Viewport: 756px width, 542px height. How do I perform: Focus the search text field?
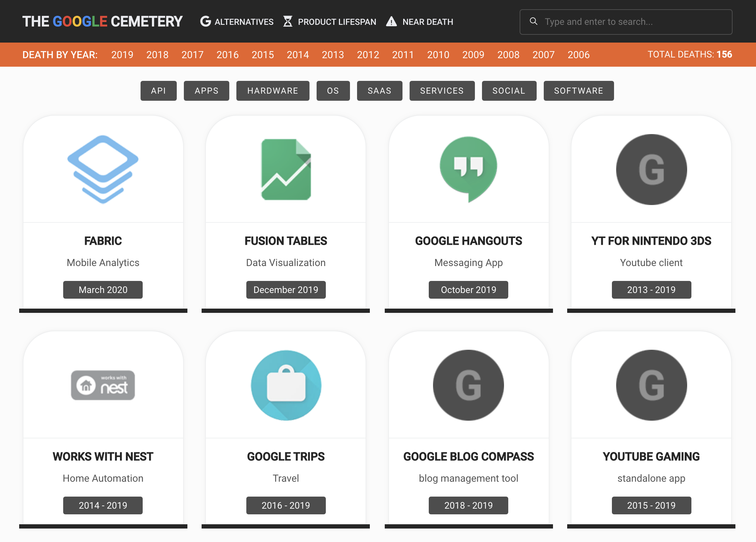click(x=632, y=22)
